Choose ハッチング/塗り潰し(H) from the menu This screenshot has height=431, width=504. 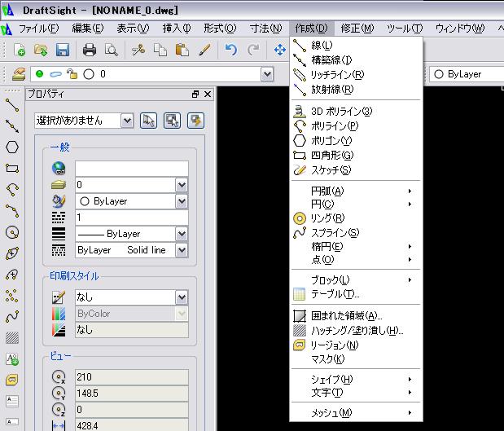click(x=356, y=330)
